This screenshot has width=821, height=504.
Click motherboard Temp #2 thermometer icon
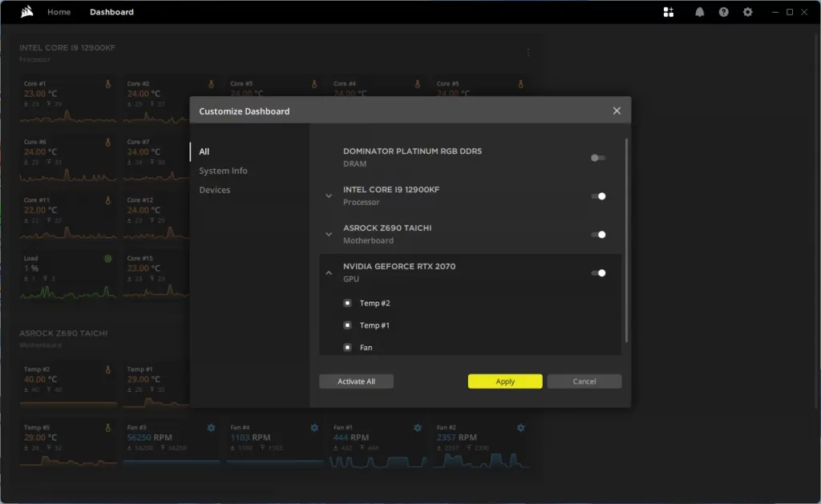[x=108, y=369]
